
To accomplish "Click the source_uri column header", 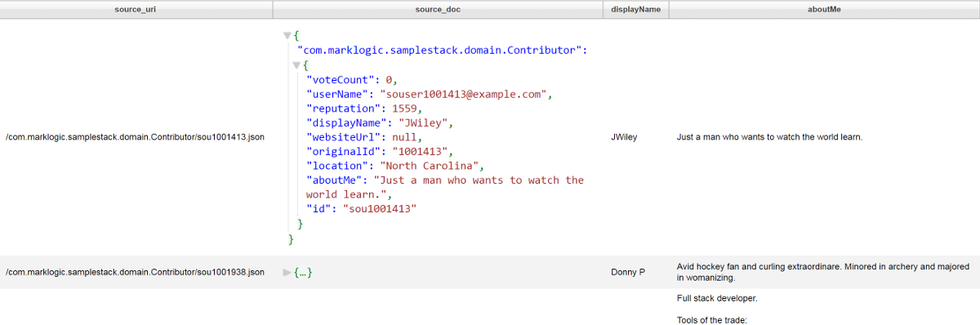I will click(x=136, y=9).
